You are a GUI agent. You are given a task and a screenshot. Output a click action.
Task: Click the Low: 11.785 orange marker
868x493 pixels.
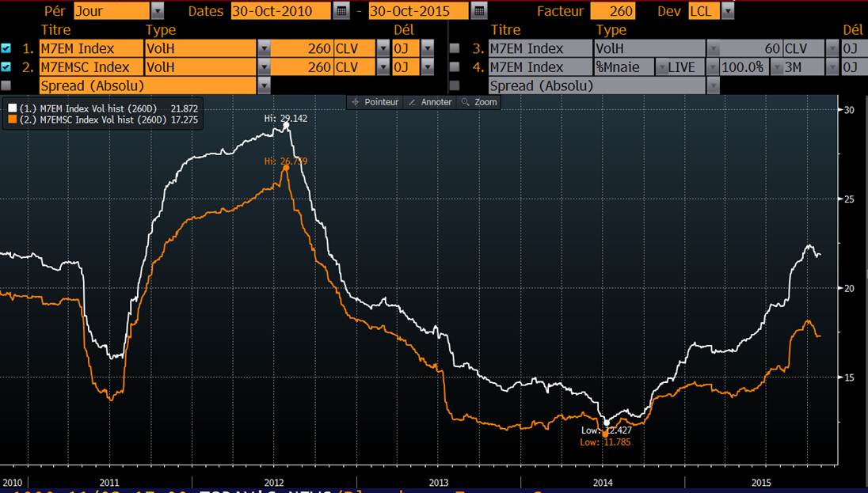click(x=605, y=434)
